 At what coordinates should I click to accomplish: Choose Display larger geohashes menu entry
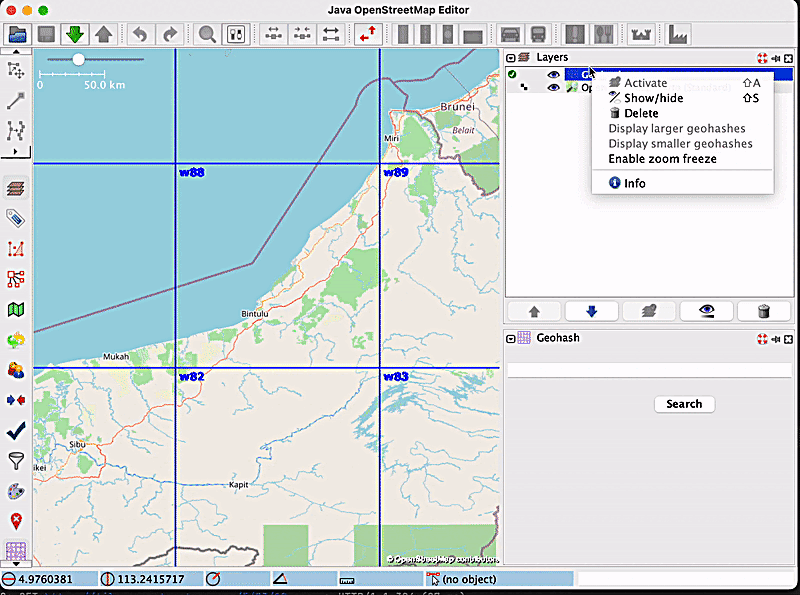click(683, 129)
